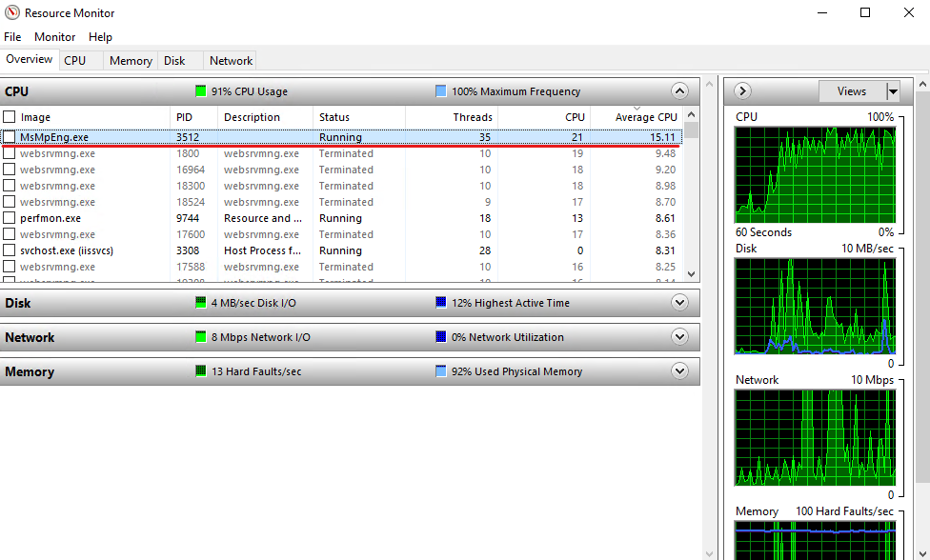Sort by the Status column header

pyautogui.click(x=359, y=117)
